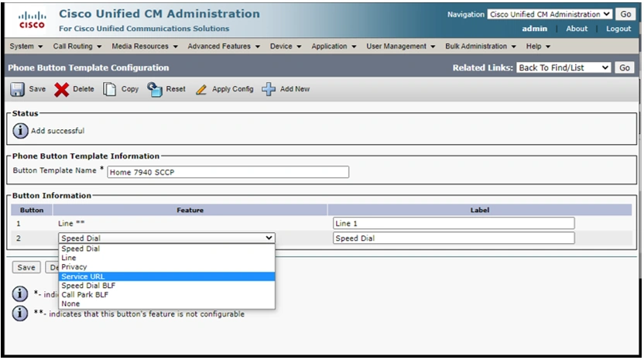This screenshot has height=360, width=644.
Task: Open the Call Routing menu
Action: [77, 46]
